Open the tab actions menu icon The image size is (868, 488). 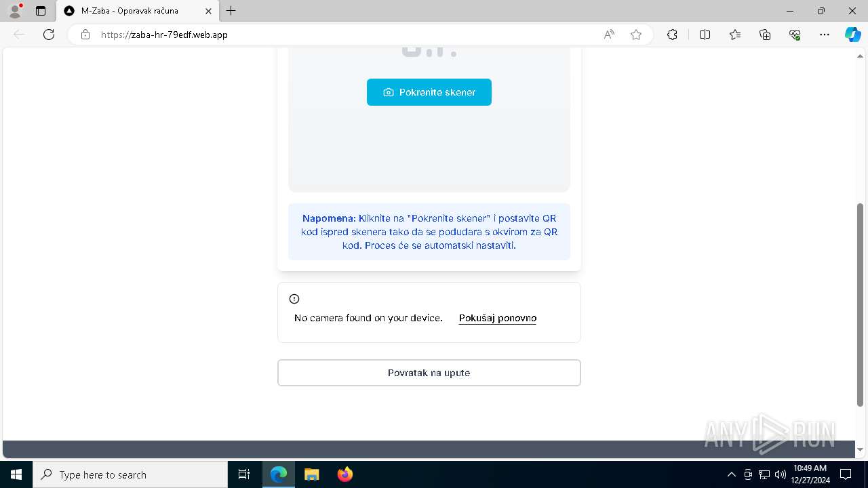41,11
